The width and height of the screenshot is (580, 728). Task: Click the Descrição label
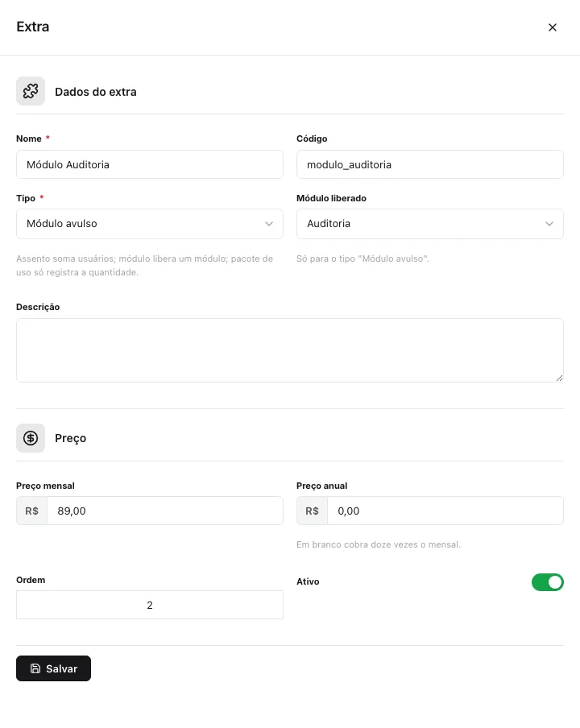[38, 307]
